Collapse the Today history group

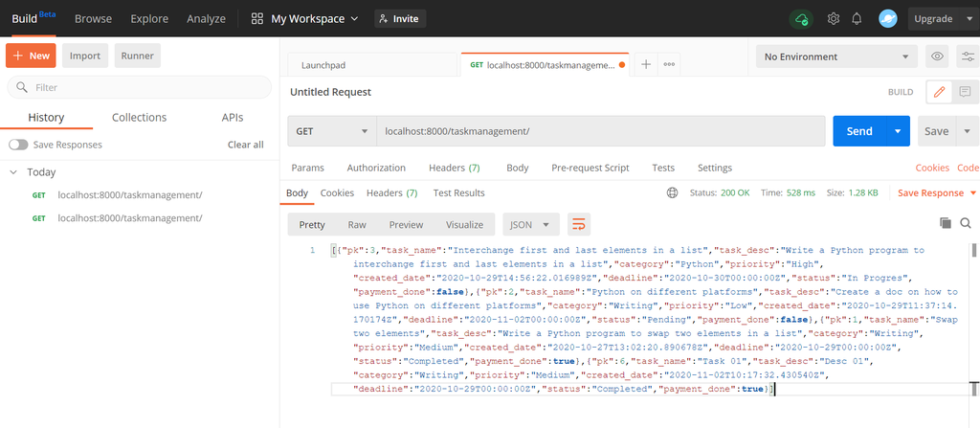pos(13,172)
